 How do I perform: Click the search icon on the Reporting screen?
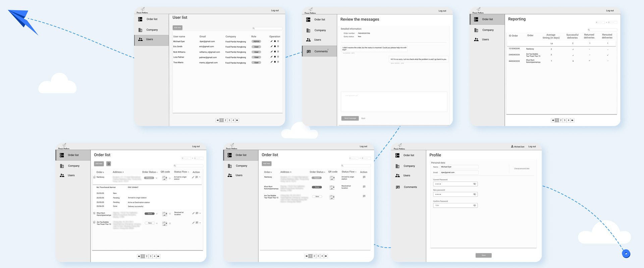point(589,30)
